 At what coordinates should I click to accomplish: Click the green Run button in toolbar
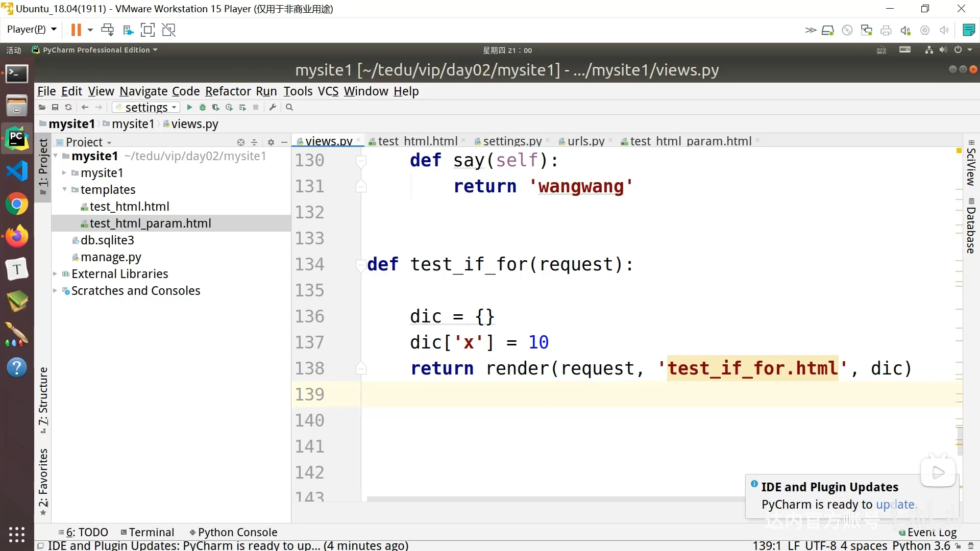(x=189, y=107)
